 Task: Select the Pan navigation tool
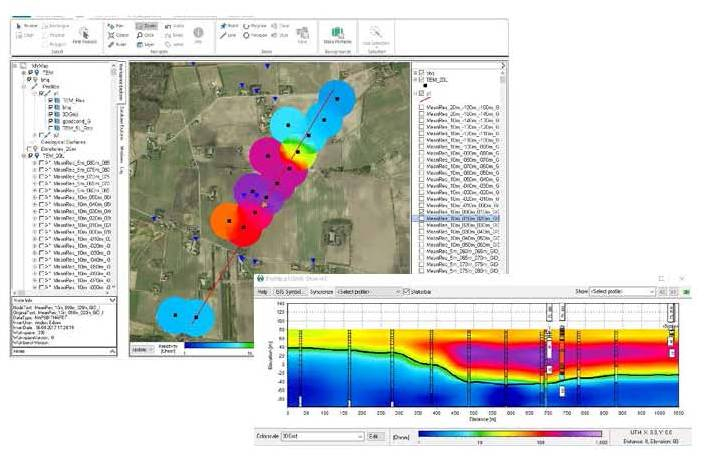tap(115, 26)
